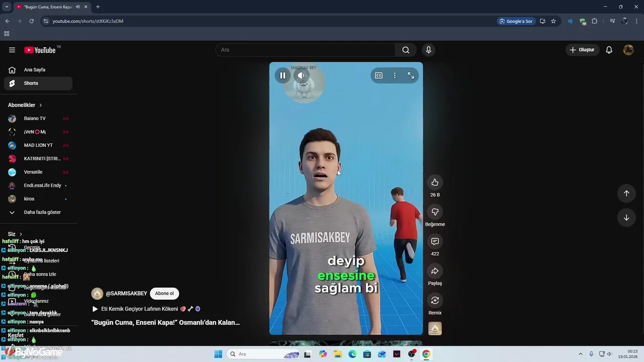The height and width of the screenshot is (362, 644).
Task: Open KATRINITI subscription channel
Action: [x=38, y=159]
